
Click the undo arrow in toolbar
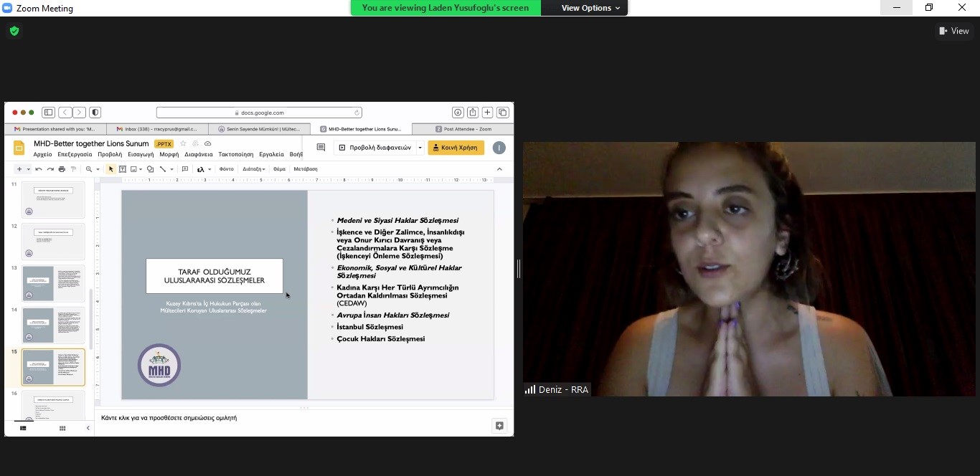tap(39, 169)
